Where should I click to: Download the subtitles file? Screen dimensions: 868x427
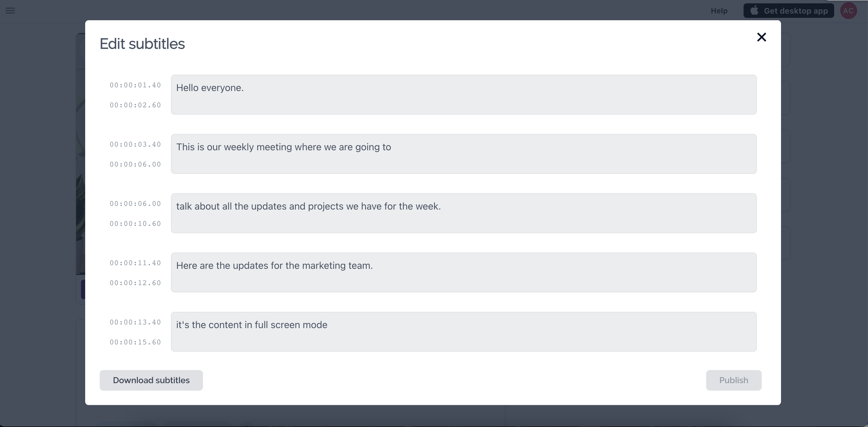151,380
